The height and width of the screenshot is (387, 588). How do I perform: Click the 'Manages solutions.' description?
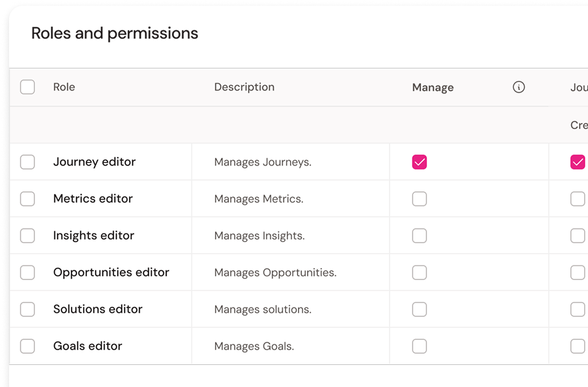(x=263, y=309)
